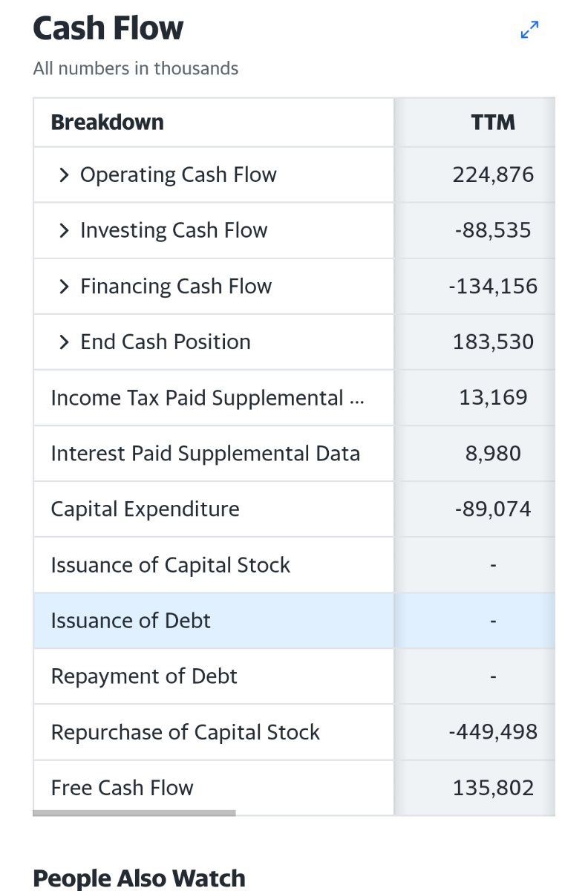588x891 pixels.
Task: Select the Interest Paid Supplemental Data row
Action: [205, 454]
